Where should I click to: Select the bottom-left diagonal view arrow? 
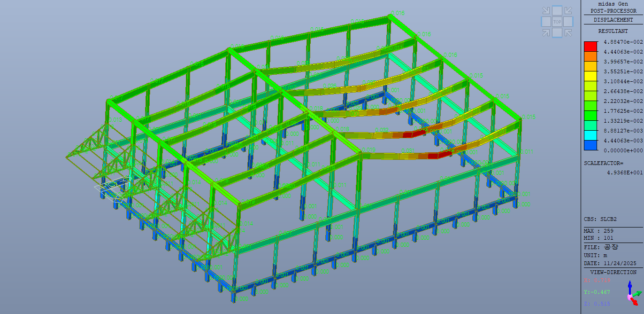click(x=546, y=32)
